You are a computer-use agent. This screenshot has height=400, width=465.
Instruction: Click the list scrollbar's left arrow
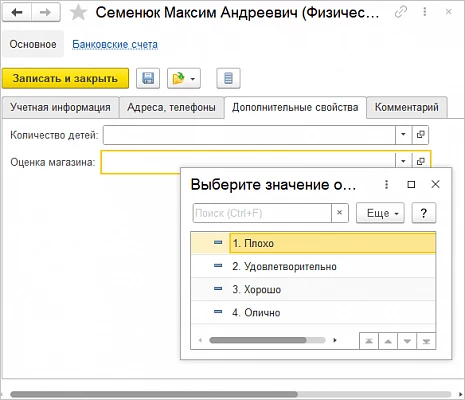tap(200, 340)
